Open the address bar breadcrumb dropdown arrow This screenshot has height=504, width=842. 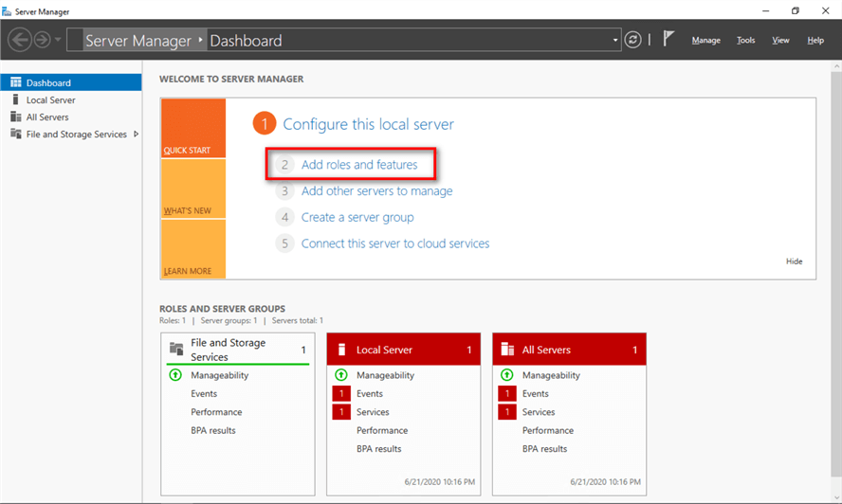point(615,41)
